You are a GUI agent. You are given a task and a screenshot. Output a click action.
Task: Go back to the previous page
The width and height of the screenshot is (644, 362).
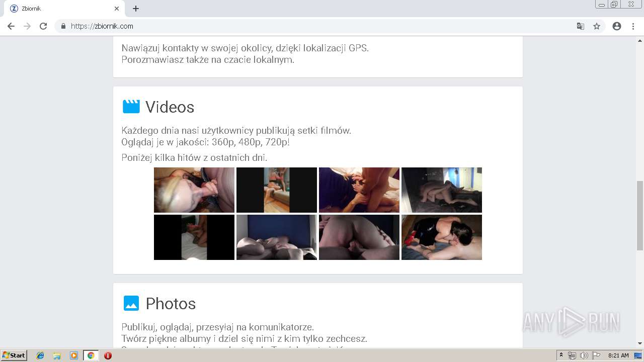click(11, 26)
